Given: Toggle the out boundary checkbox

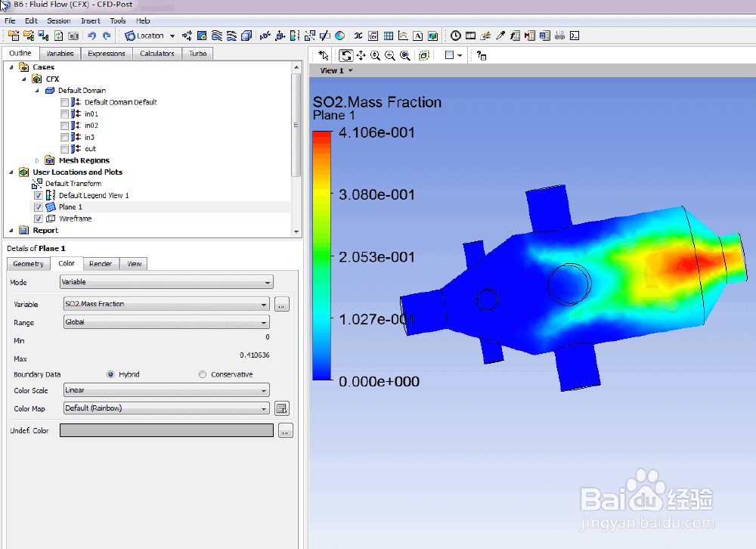Looking at the screenshot, I should pyautogui.click(x=64, y=149).
